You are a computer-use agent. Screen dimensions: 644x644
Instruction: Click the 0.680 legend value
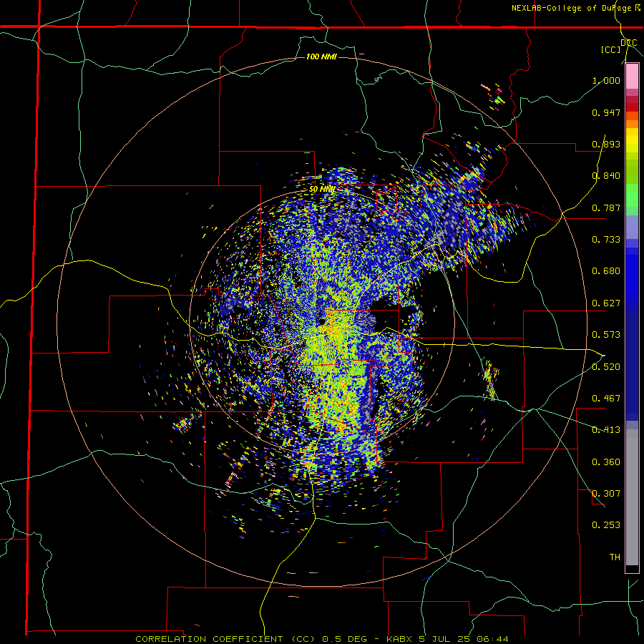(x=606, y=271)
